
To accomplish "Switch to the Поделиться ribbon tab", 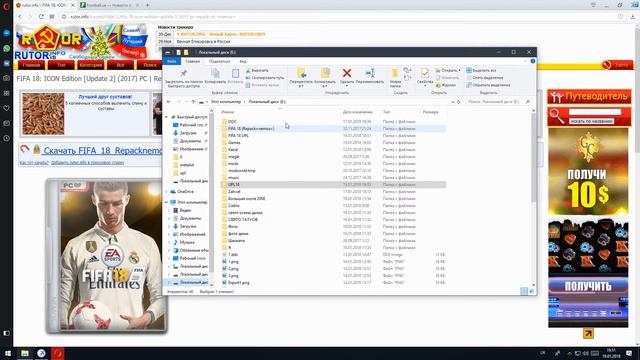I will coord(220,61).
